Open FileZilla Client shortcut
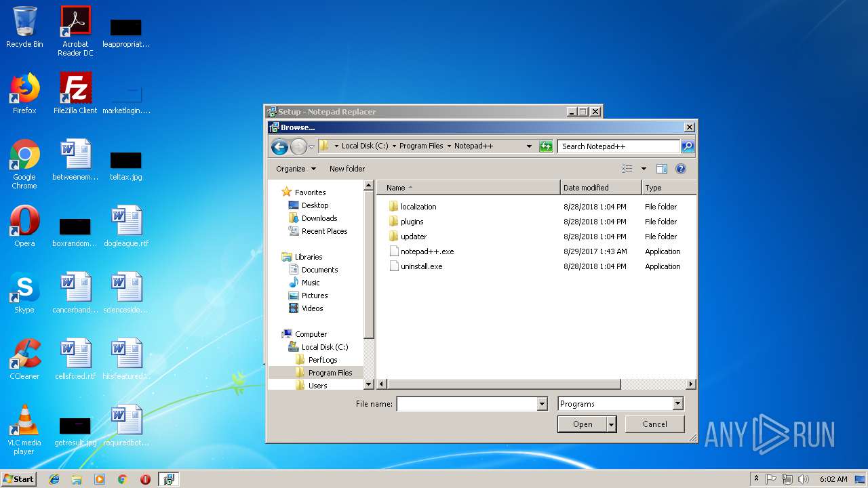868x488 pixels. pos(75,94)
